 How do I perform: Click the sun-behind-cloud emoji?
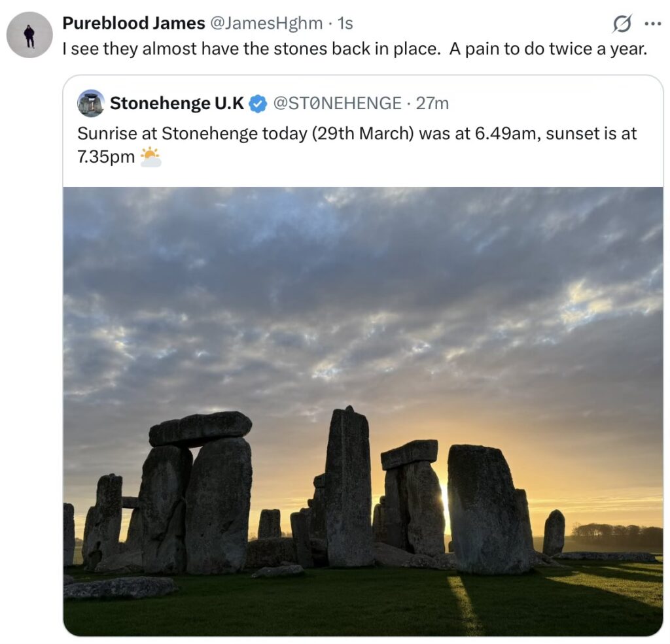(150, 157)
